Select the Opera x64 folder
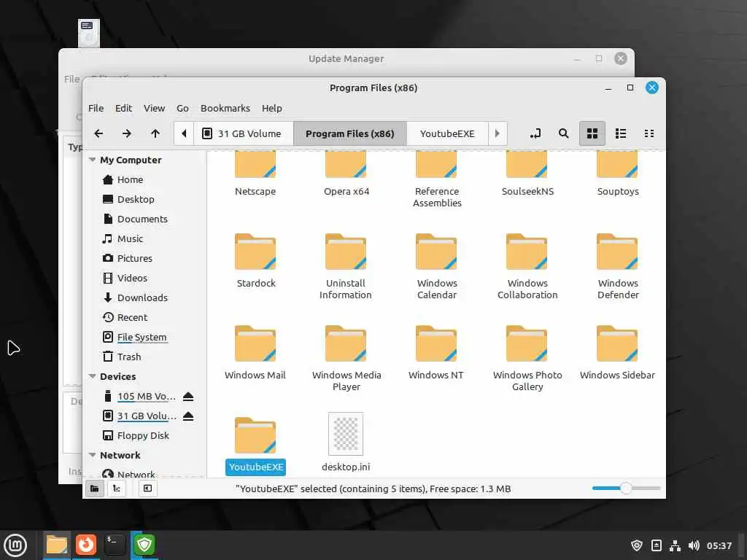Viewport: 747px width, 560px height. point(347,174)
